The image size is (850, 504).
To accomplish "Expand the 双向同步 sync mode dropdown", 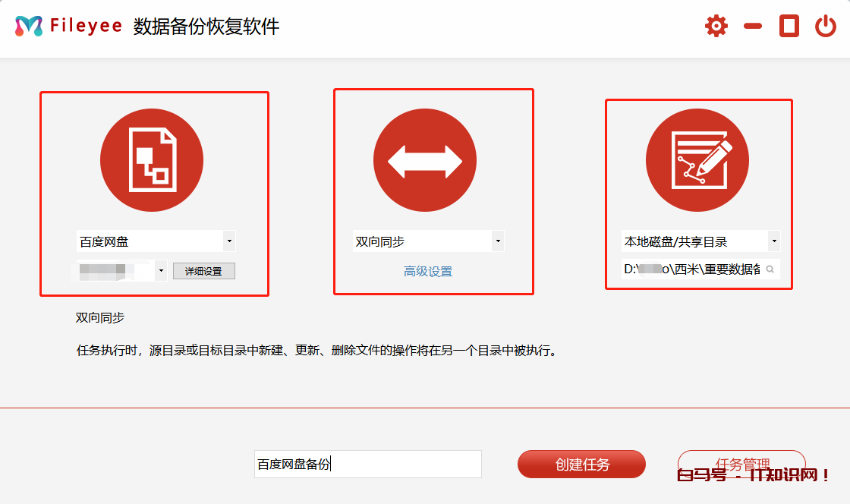I will tap(498, 242).
